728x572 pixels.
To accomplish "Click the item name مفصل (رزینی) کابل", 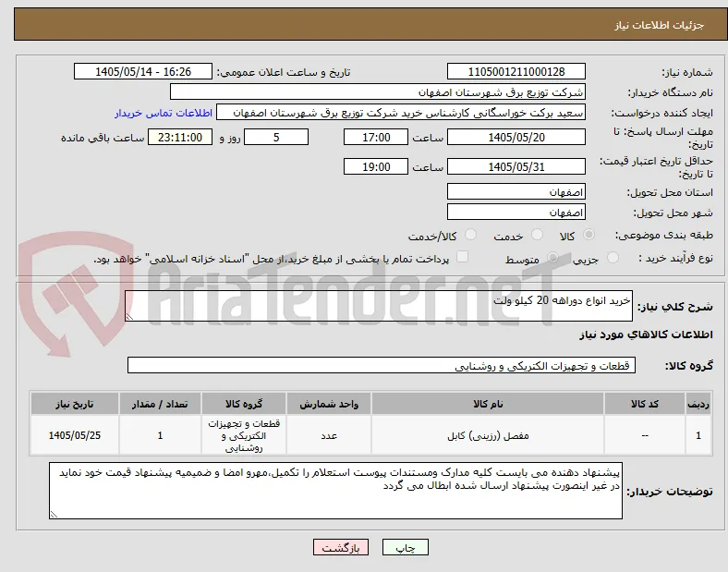I will [488, 435].
